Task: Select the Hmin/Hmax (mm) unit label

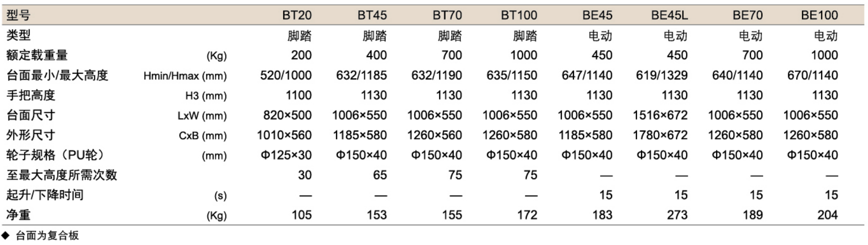Action: coord(185,76)
